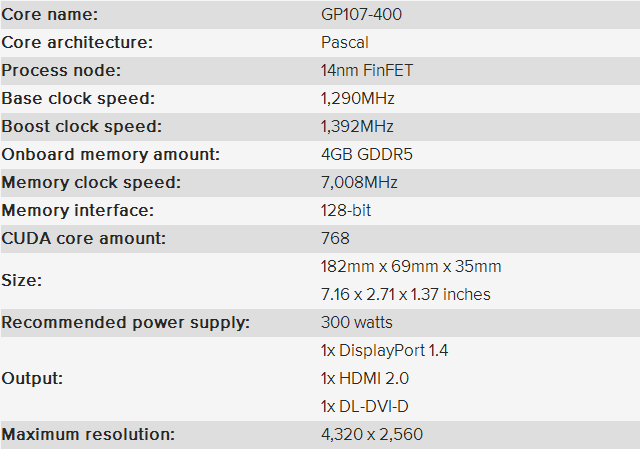Select the "Recommended power supply:" label
The height and width of the screenshot is (449, 640).
125,322
